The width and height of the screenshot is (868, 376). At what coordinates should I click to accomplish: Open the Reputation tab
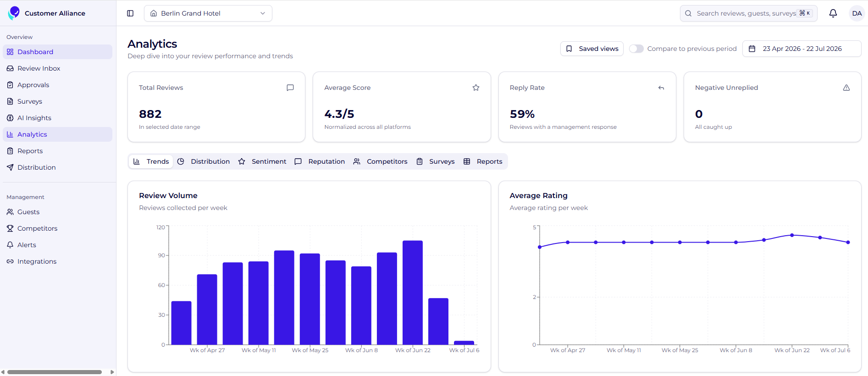[320, 161]
